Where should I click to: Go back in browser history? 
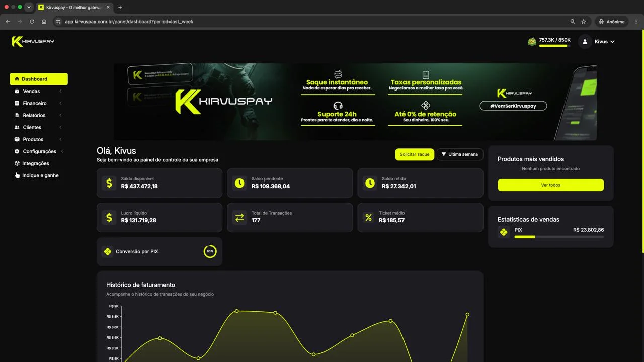[8, 22]
